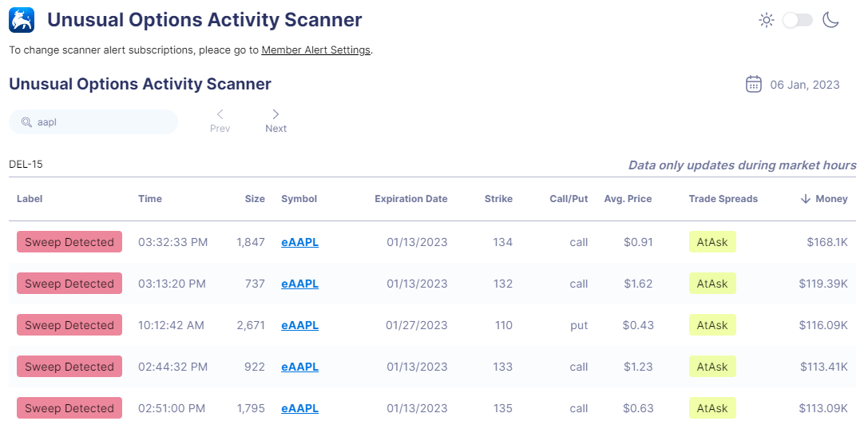The height and width of the screenshot is (429, 868).
Task: Click AtAsk tag in the 135 strike row
Action: pos(712,408)
